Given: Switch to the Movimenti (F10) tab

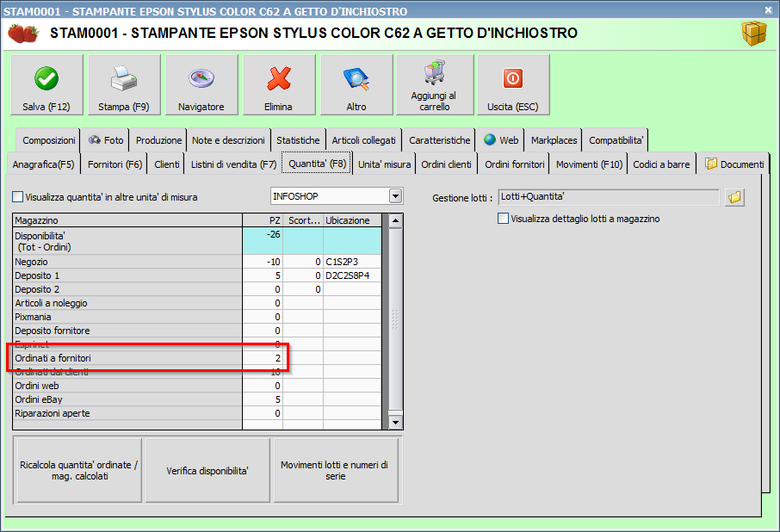Looking at the screenshot, I should pyautogui.click(x=589, y=164).
